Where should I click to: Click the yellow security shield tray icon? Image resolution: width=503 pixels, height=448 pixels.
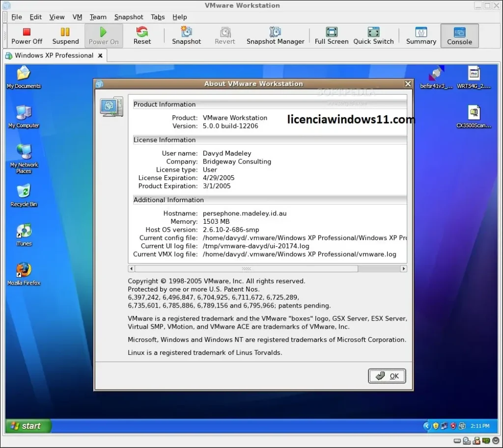(436, 426)
